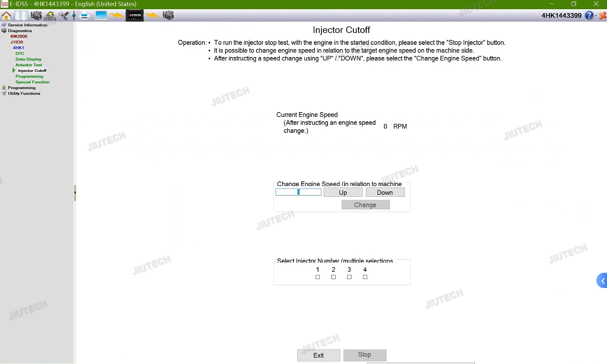
Task: Open Data Display in the navigation tree
Action: [28, 59]
